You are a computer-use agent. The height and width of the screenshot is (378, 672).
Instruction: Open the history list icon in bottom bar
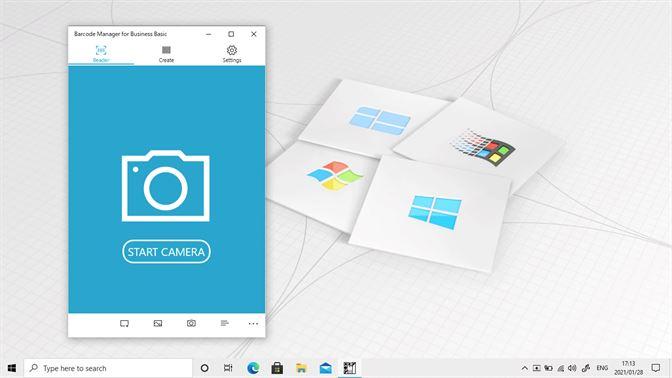pyautogui.click(x=225, y=323)
